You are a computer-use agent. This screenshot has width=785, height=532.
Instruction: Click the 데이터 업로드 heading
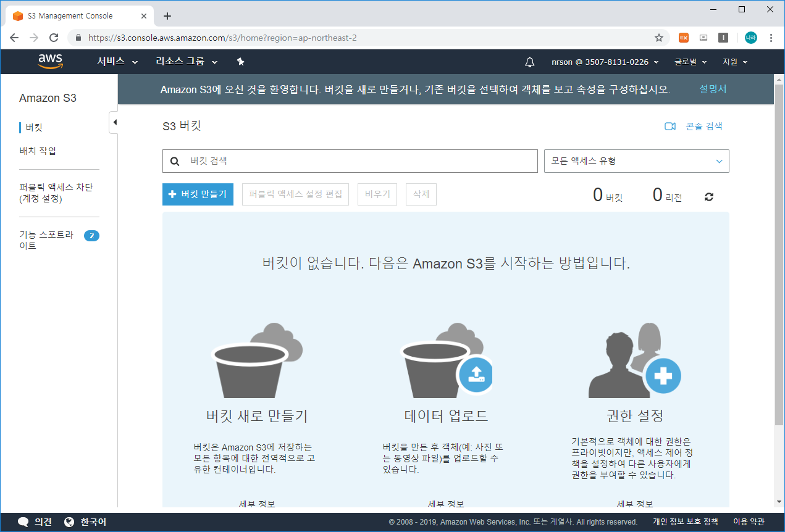(446, 415)
